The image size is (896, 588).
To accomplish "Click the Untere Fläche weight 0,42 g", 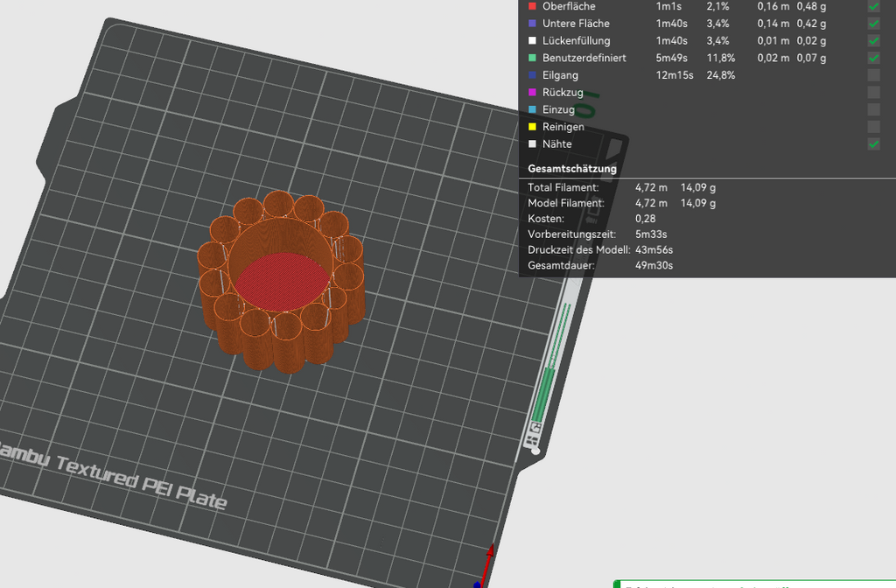I will 811,24.
